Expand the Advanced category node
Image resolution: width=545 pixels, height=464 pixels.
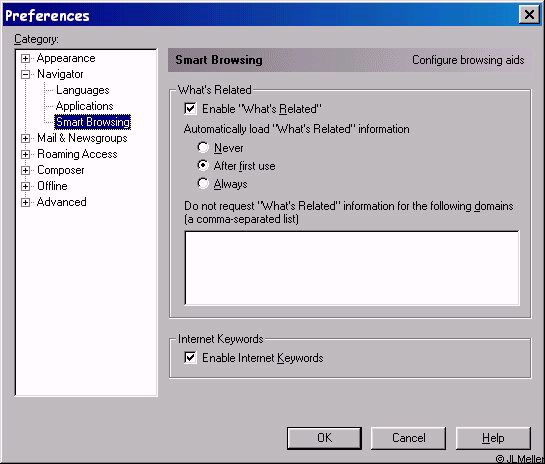coord(25,202)
